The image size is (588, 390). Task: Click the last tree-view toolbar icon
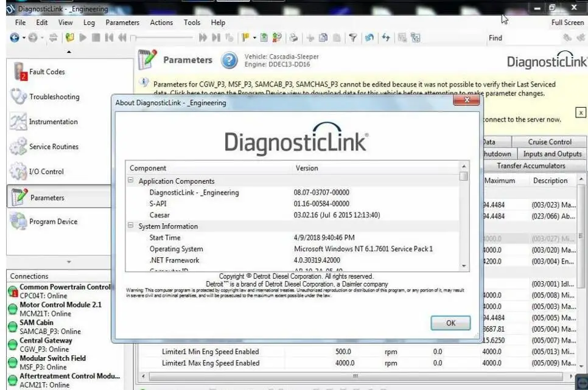point(416,38)
